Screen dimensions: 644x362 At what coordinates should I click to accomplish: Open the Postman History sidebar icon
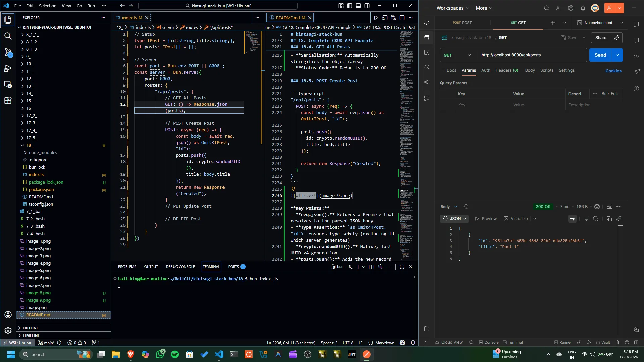click(x=427, y=67)
